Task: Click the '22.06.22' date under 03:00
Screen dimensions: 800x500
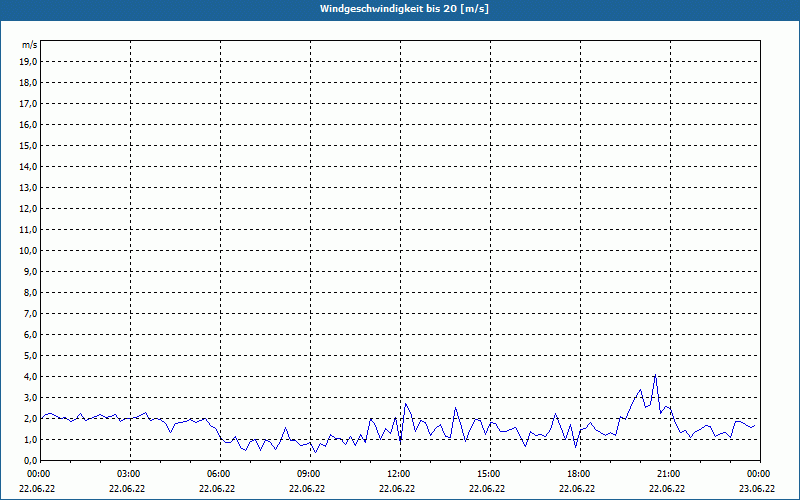Action: (x=127, y=488)
